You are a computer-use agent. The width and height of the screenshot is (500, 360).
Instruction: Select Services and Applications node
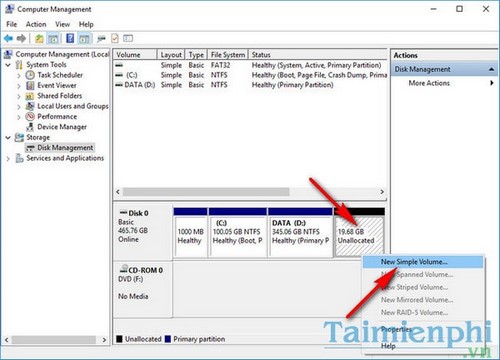65,158
